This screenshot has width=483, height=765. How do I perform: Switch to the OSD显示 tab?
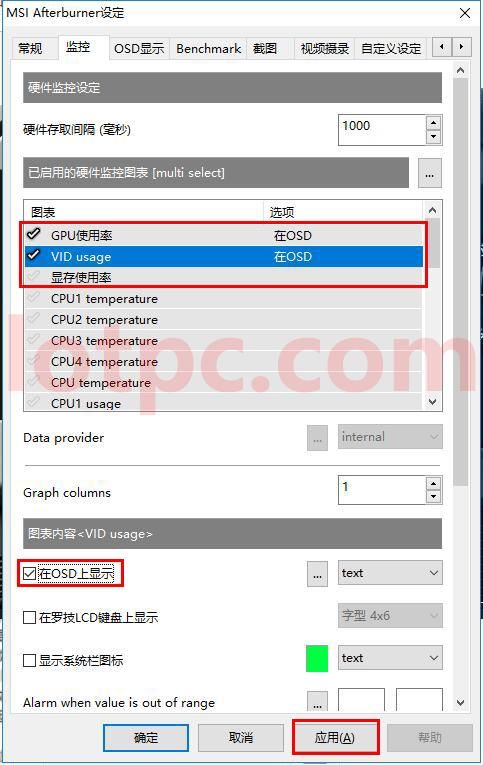coord(139,49)
